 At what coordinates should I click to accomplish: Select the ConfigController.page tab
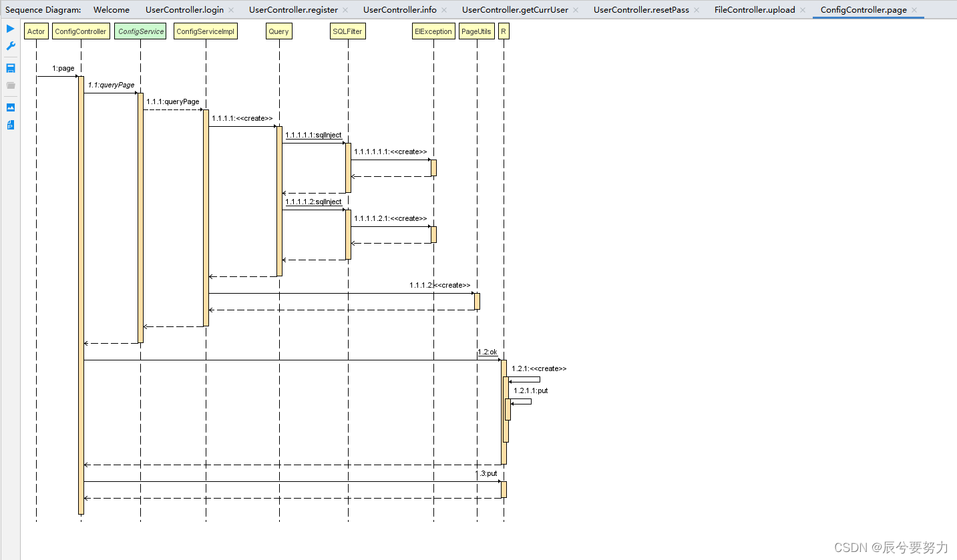coord(864,10)
